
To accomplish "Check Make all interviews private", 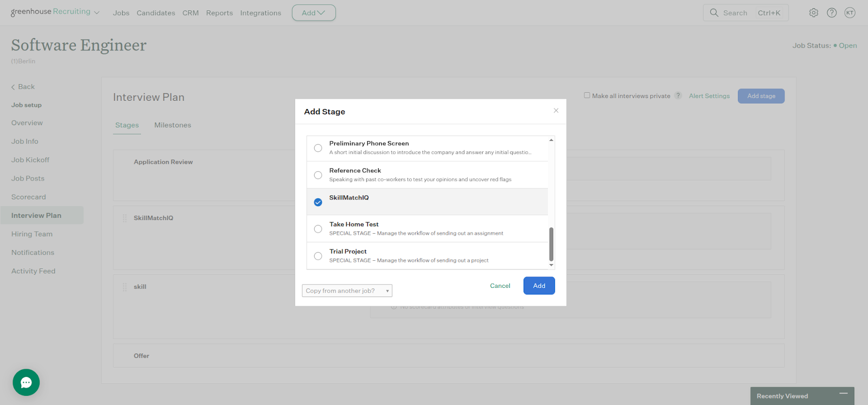I will (586, 95).
